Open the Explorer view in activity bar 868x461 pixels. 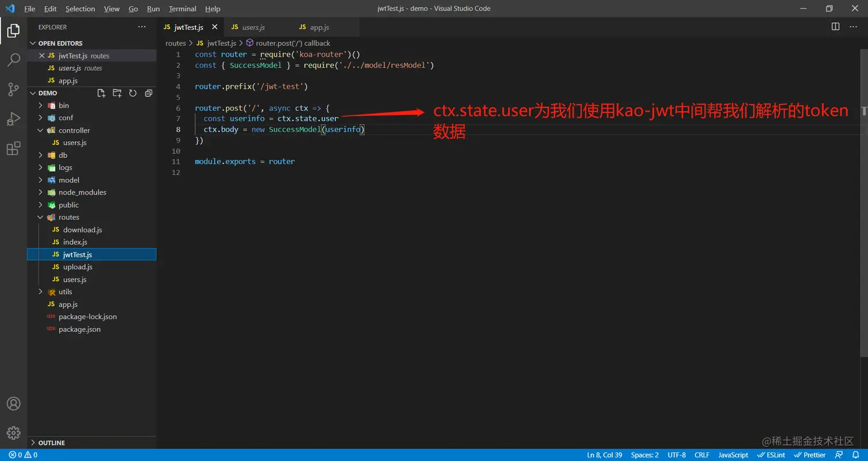pos(13,30)
